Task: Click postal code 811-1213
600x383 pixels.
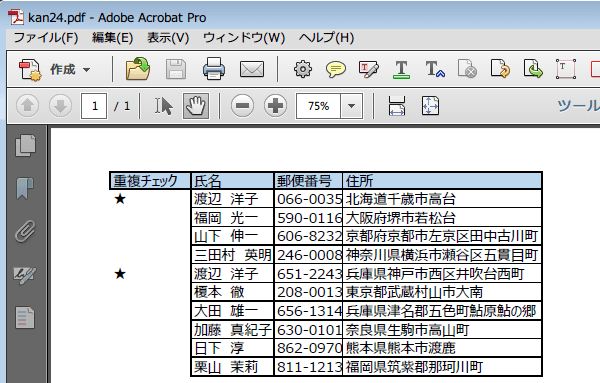Action: pyautogui.click(x=310, y=367)
